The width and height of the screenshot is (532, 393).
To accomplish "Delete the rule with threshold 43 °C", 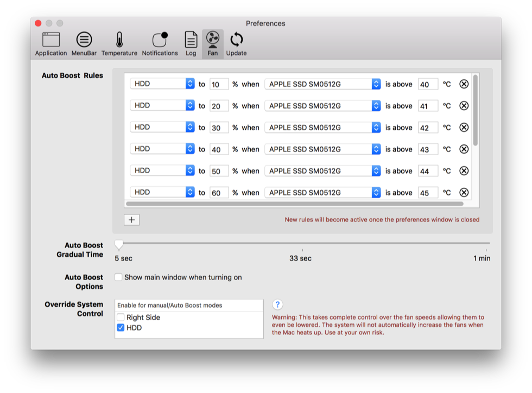I will 464,149.
